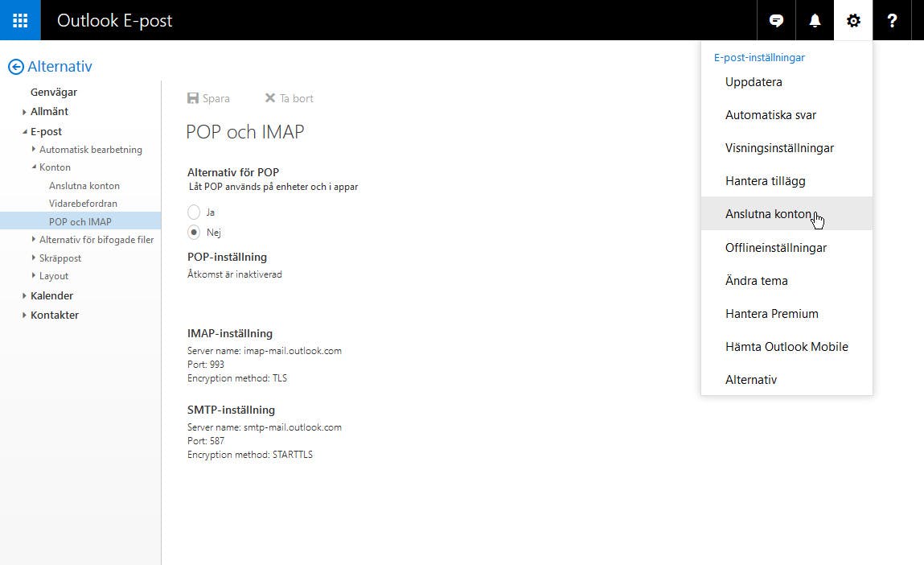This screenshot has height=565, width=924.
Task: Select the Ja radio button
Action: click(193, 212)
